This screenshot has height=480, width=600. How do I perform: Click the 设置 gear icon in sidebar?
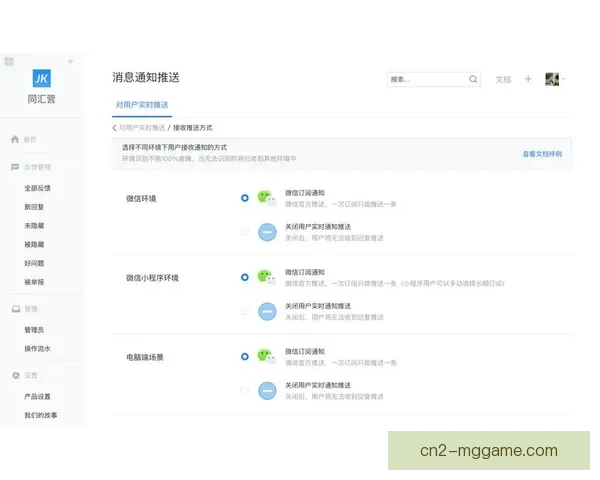point(16,375)
